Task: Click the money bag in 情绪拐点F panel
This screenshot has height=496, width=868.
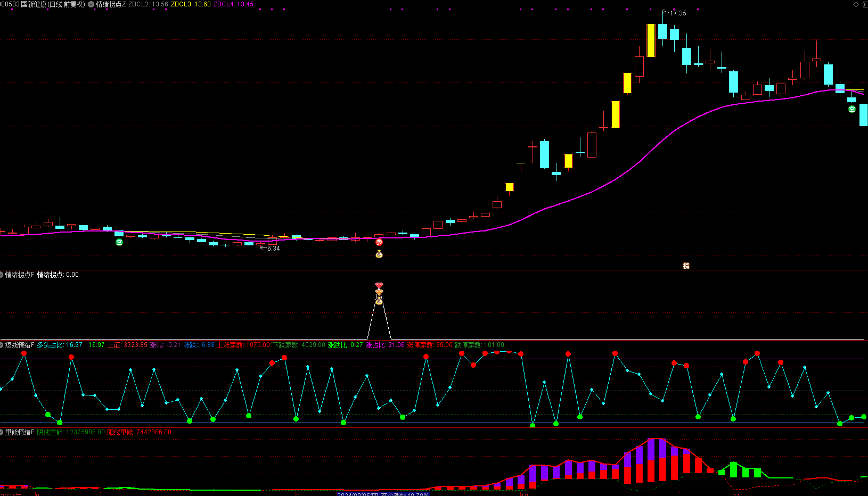Action: (379, 301)
